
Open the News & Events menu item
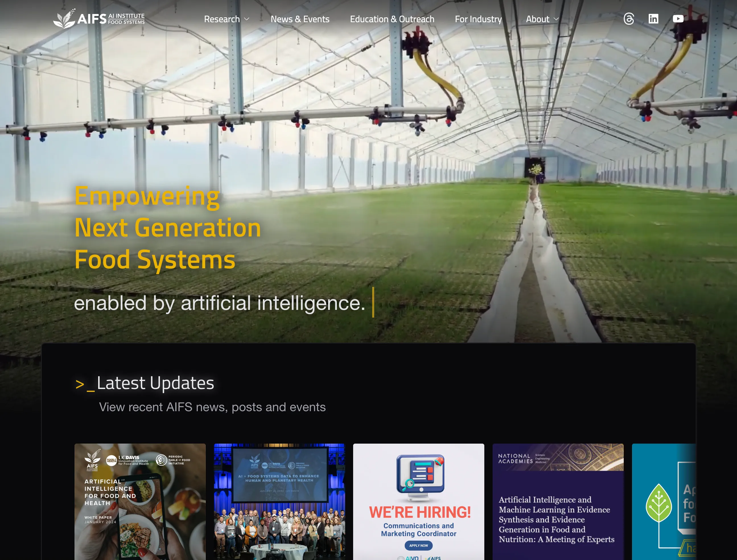point(300,19)
